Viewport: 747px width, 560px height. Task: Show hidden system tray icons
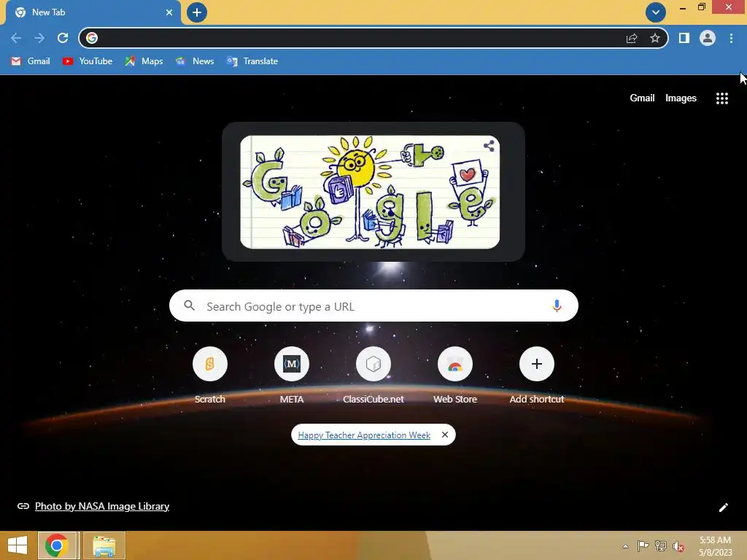[625, 546]
